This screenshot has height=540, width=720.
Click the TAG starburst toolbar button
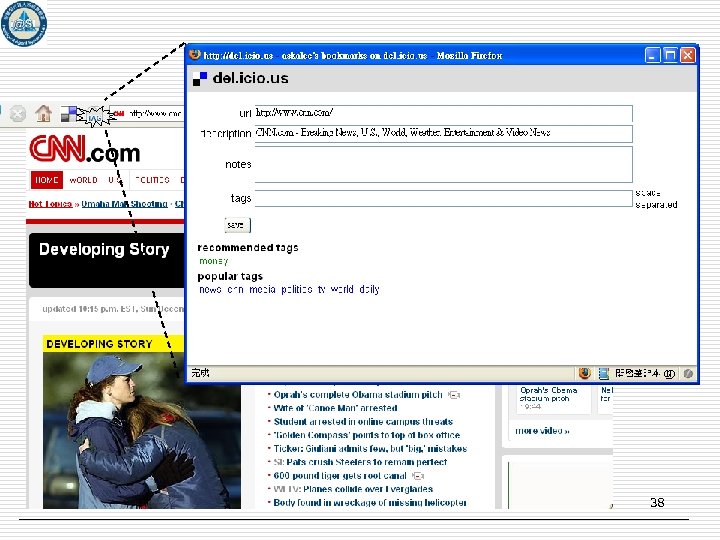(94, 118)
